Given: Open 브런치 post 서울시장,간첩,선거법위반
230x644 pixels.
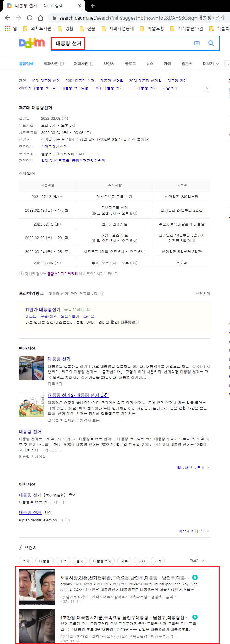Looking at the screenshot, I should coord(125,578).
